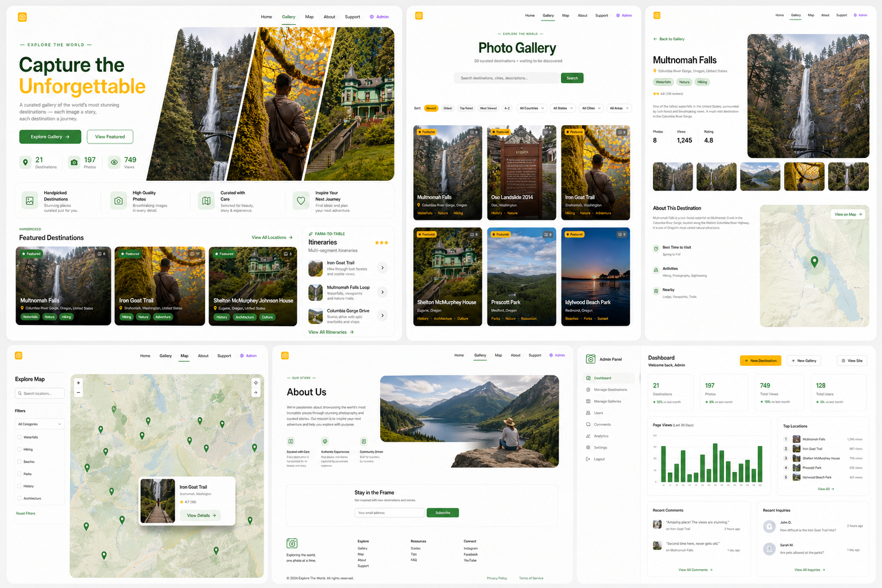
Task: Open Settings via the gear icon in Admin sidebar
Action: [588, 447]
